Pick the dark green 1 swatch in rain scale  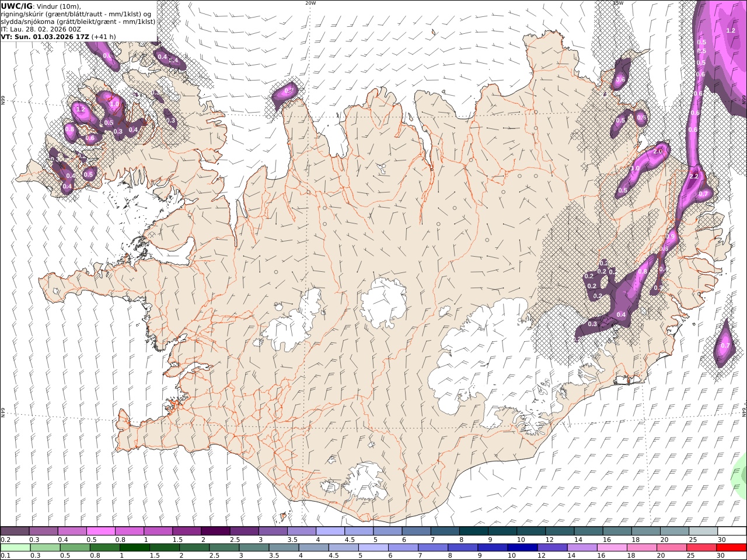(135, 548)
